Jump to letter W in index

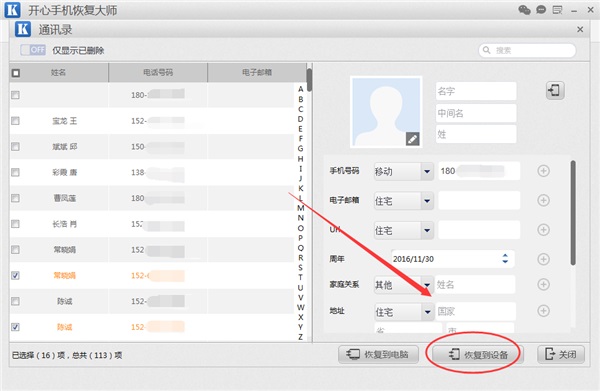point(301,307)
